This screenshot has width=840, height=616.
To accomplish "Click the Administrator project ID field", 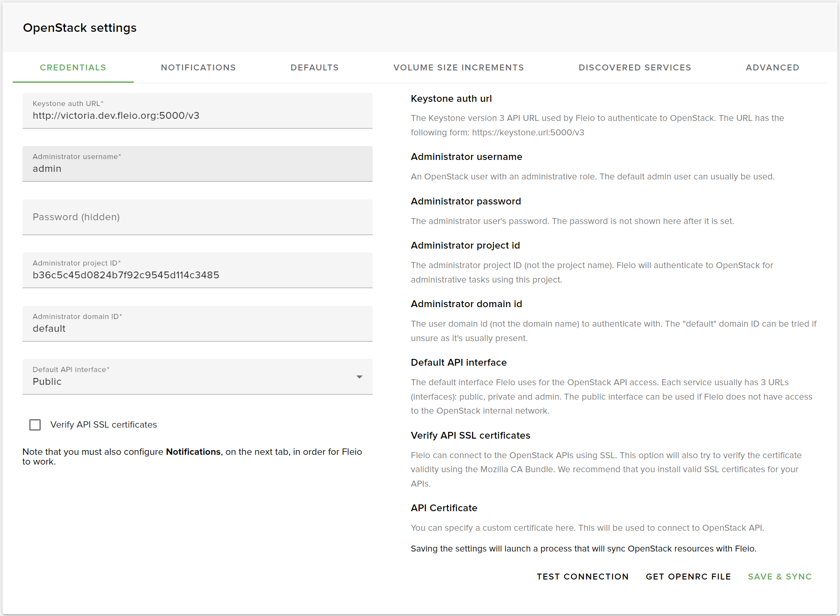I will click(x=197, y=275).
